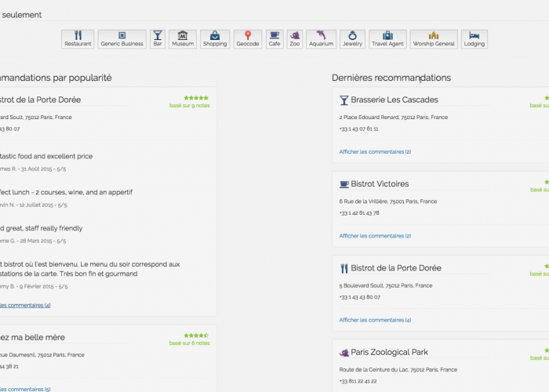Screen dimensions: 549x392
Task: Click phone number +33 1 43 43 80 07
Action: 359,297
